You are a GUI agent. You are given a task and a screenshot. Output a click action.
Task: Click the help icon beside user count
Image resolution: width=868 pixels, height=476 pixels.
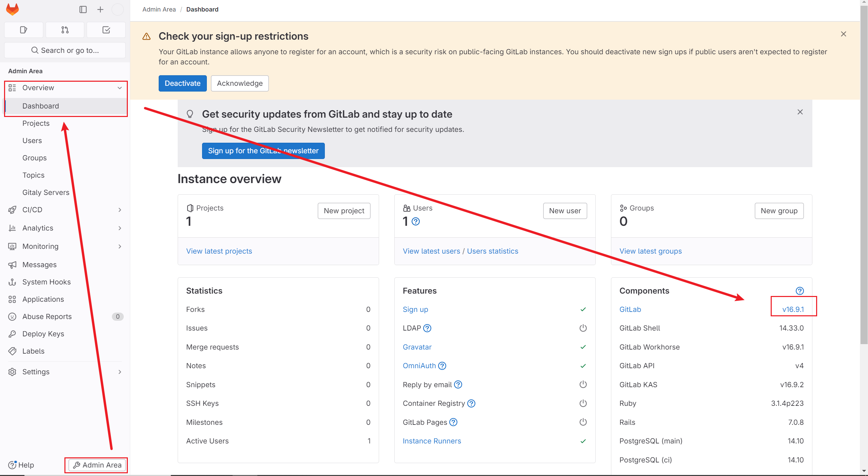416,222
